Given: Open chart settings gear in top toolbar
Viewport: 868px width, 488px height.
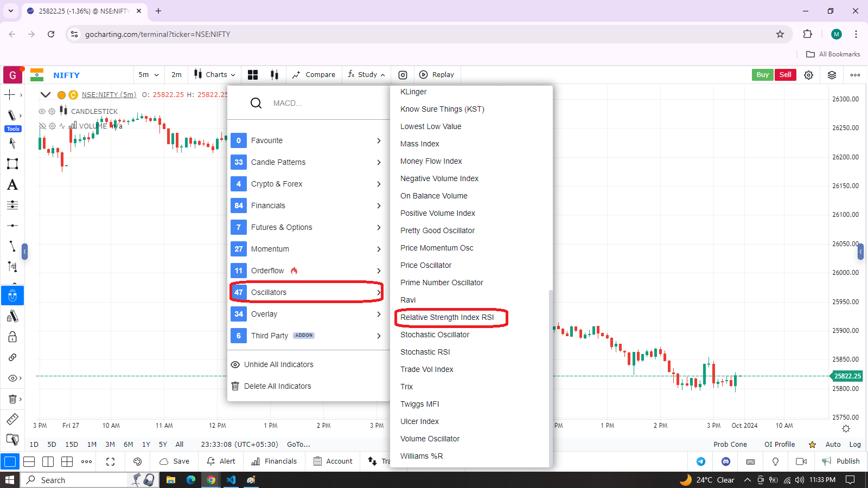Looking at the screenshot, I should tap(808, 75).
